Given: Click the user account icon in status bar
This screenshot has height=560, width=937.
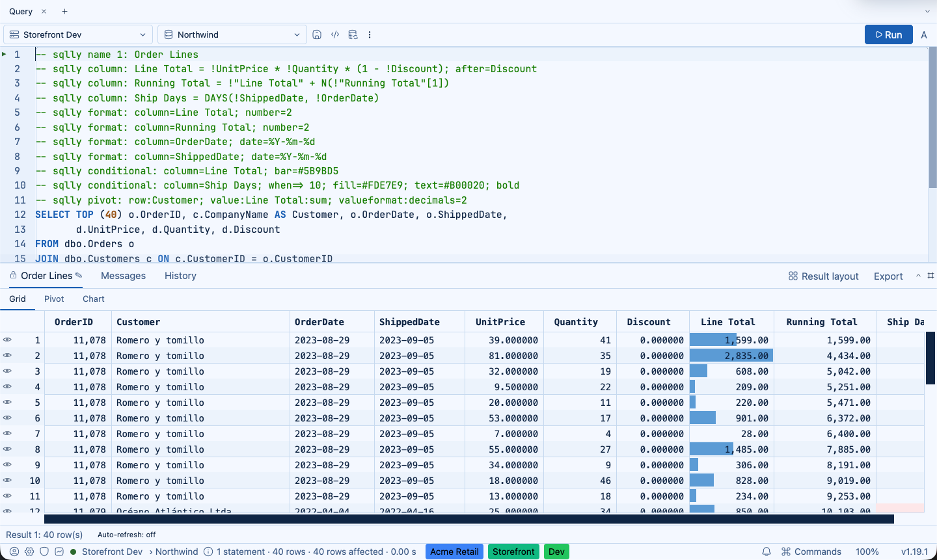Looking at the screenshot, I should pos(14,552).
